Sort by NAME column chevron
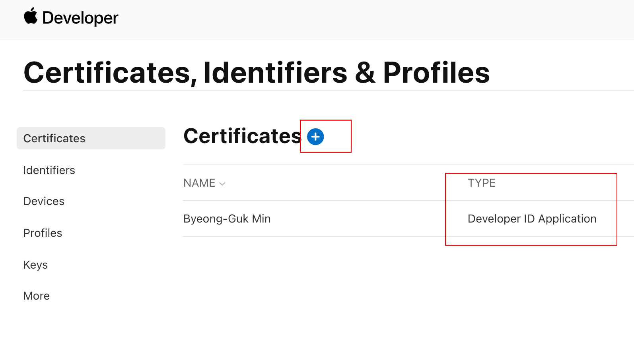 (222, 184)
